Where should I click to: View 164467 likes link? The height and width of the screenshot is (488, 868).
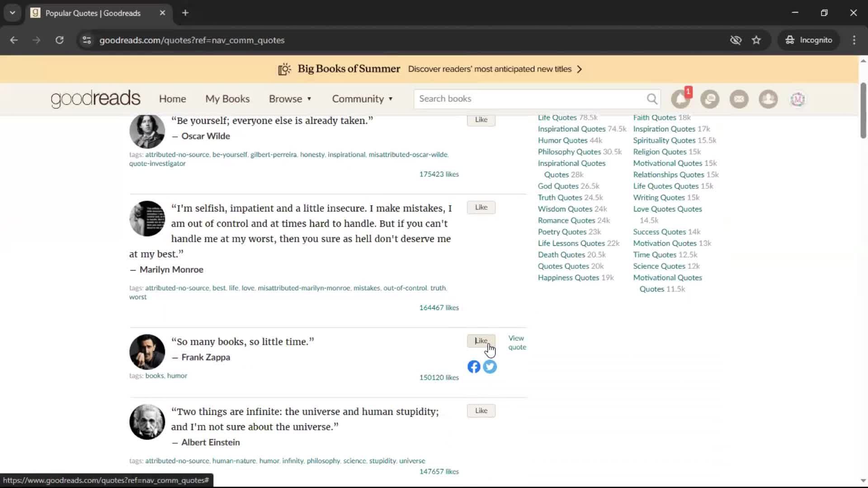[x=439, y=308]
